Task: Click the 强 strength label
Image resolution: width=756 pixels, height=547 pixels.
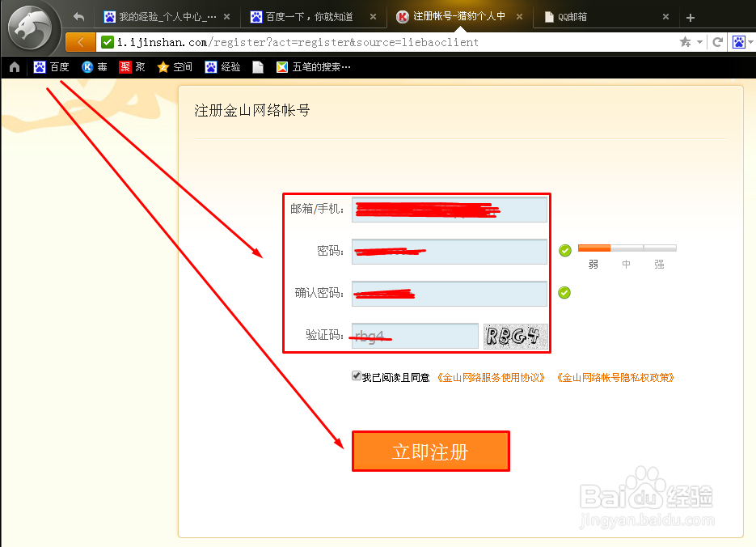Action: pyautogui.click(x=659, y=265)
